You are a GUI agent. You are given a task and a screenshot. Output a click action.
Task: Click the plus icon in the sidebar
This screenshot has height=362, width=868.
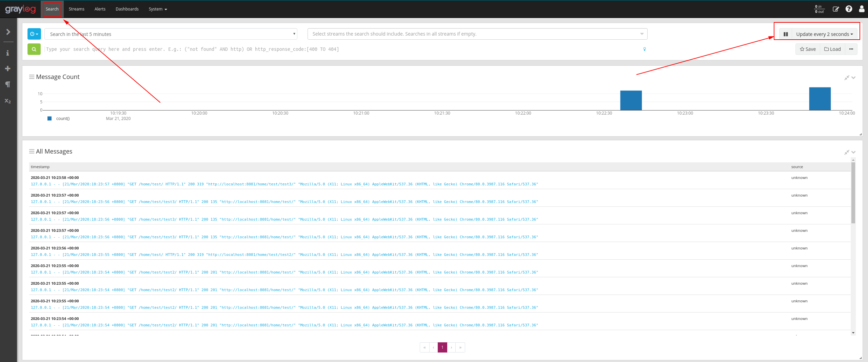coord(8,68)
